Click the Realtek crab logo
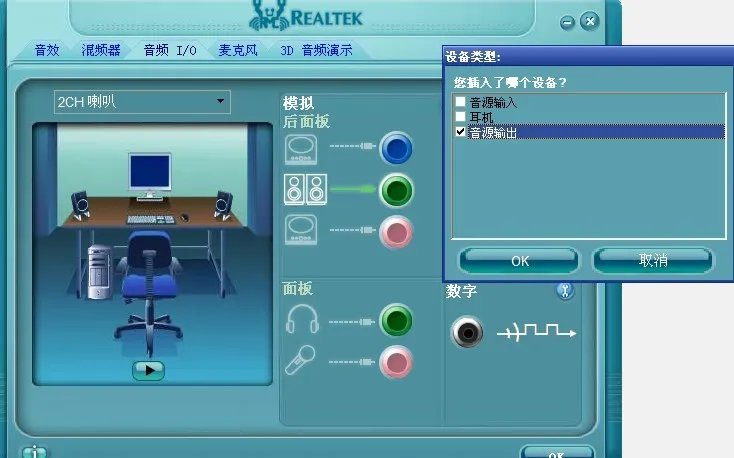This screenshot has height=458, width=734. point(268,15)
